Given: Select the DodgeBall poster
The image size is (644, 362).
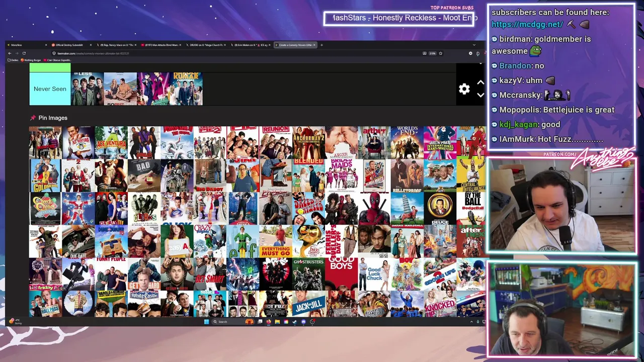Looking at the screenshot, I should click(x=471, y=208).
